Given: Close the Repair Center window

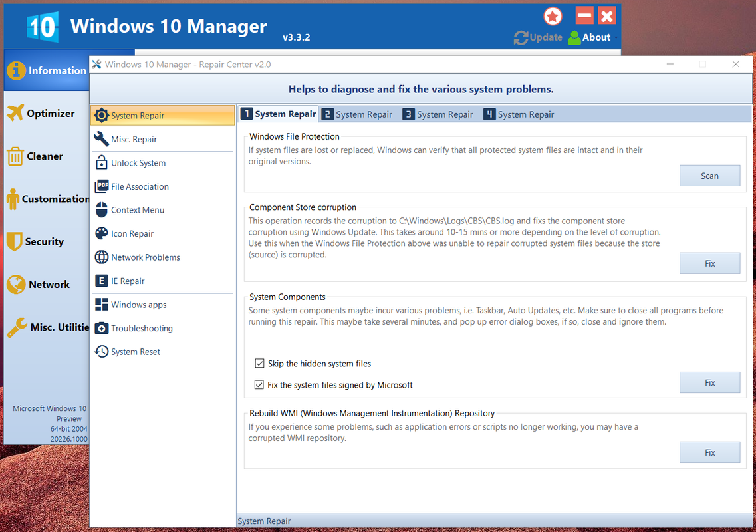Looking at the screenshot, I should [x=736, y=64].
